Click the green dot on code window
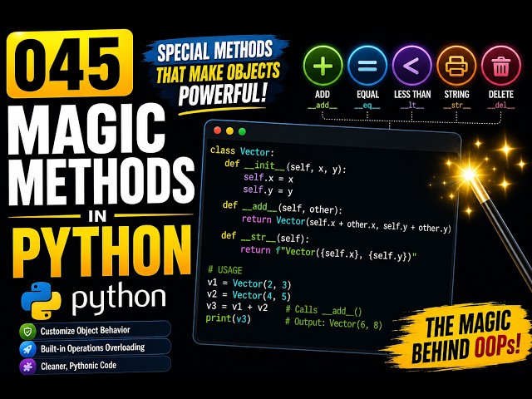Screen dimensions: 532x399 242,131
